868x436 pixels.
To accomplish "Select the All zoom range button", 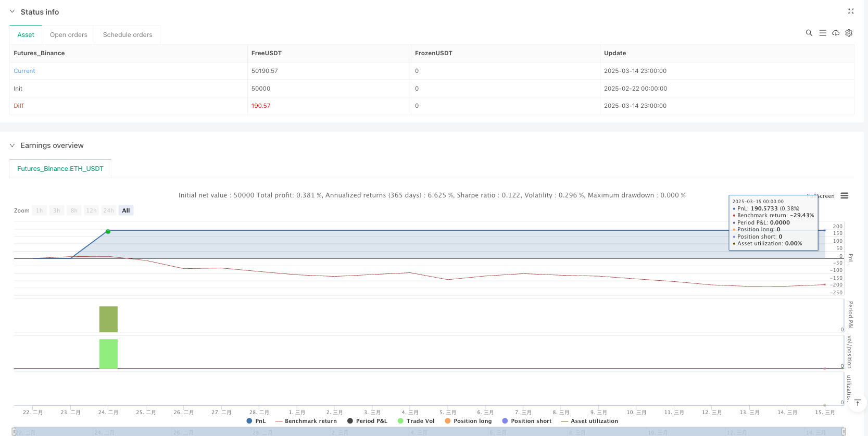I will coord(126,210).
